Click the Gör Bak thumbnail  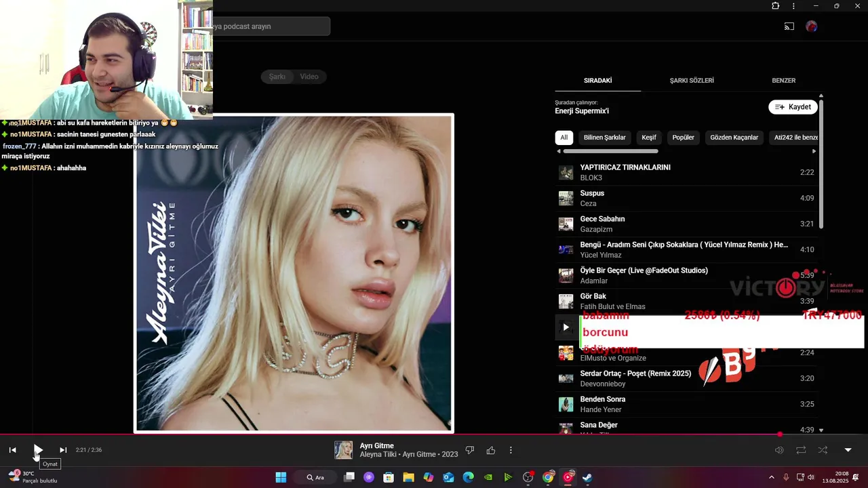(x=566, y=301)
